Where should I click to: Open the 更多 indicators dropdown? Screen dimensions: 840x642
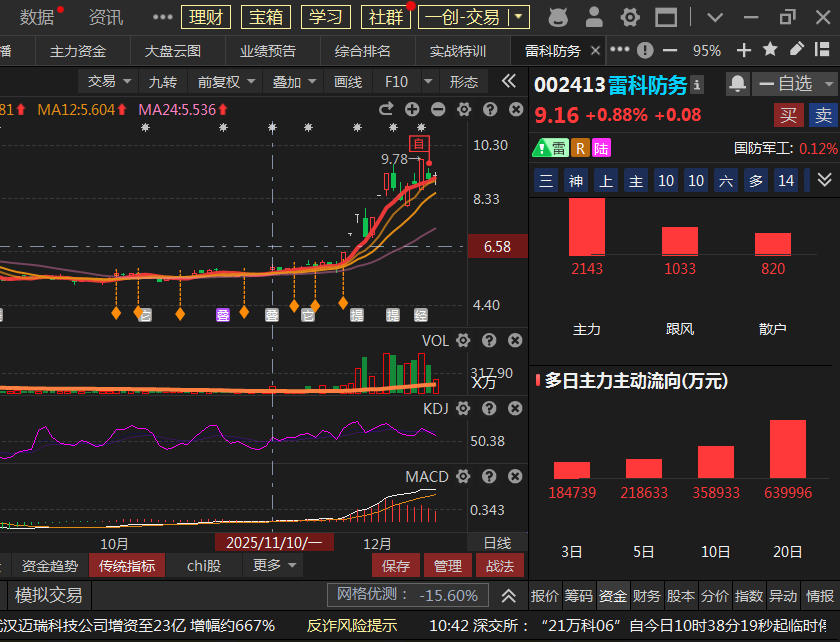pyautogui.click(x=274, y=565)
